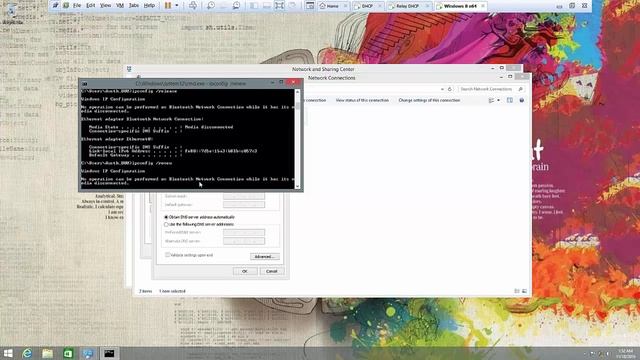Viewport: 640px width, 360px height.
Task: Open the view options dropdown arrow
Action: [x=498, y=100]
